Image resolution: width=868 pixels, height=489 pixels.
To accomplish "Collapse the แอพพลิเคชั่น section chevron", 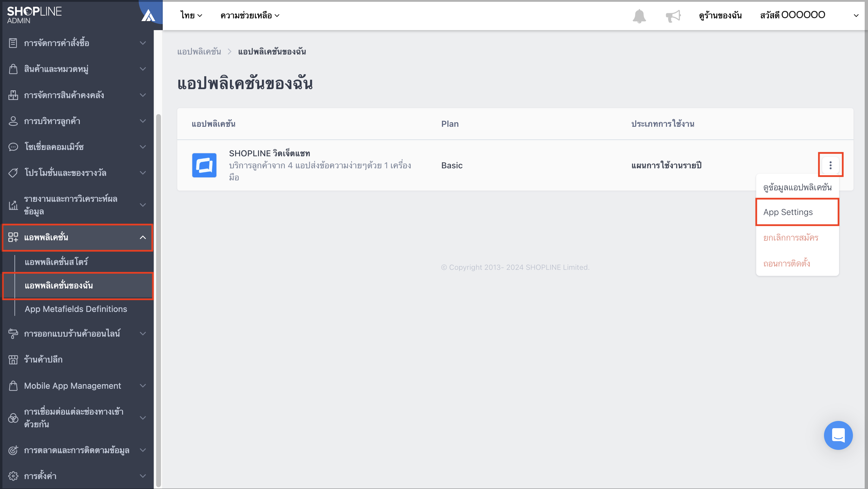I will point(143,237).
